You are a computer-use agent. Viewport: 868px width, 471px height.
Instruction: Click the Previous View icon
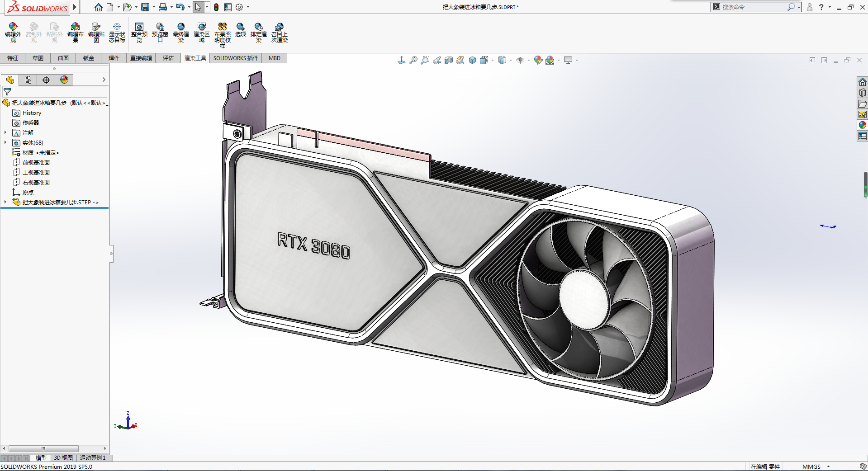click(437, 60)
